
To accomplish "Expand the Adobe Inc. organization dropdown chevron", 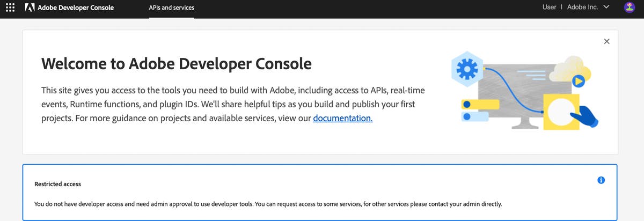I will (x=606, y=7).
